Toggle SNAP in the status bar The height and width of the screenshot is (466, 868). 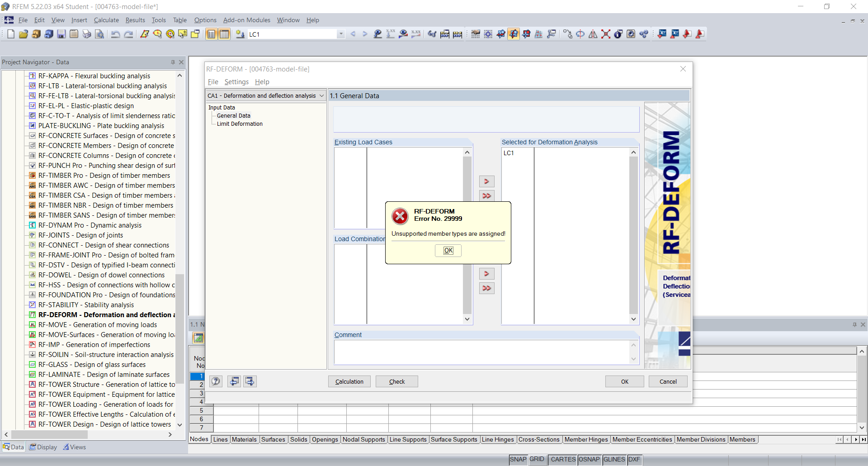pos(518,460)
